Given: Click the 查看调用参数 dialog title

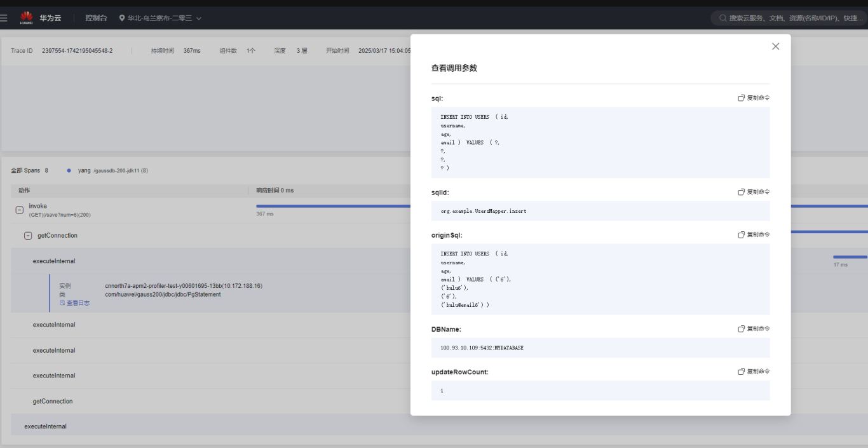Looking at the screenshot, I should [454, 68].
